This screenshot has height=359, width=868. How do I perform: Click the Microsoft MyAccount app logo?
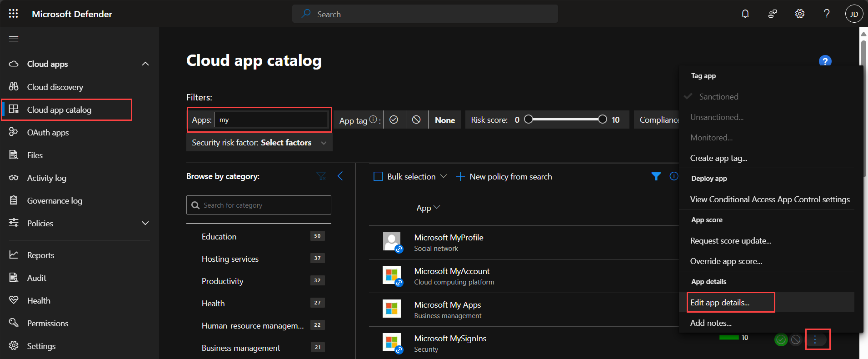(392, 275)
